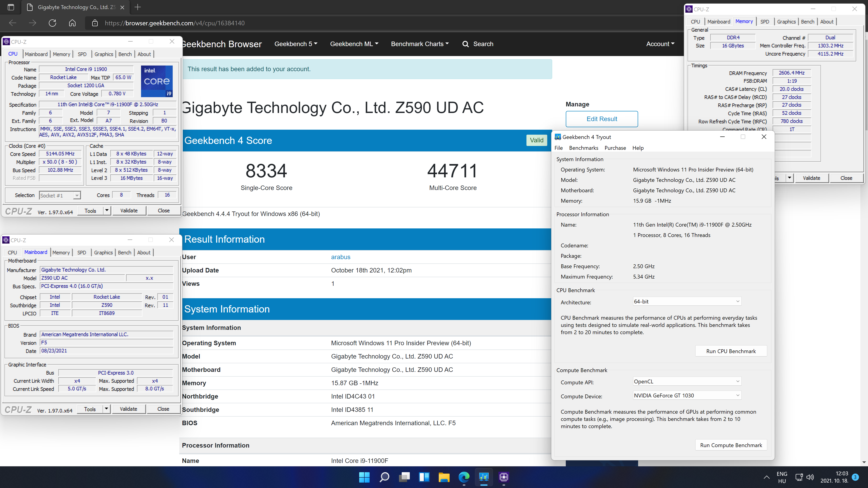The width and height of the screenshot is (868, 488).
Task: Open Tools dropdown arrow in CPU-Z CPU window
Action: (107, 211)
